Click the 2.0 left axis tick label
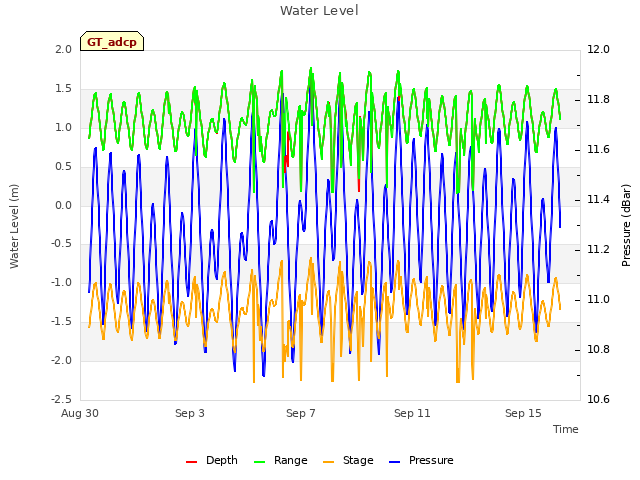 click(x=64, y=49)
